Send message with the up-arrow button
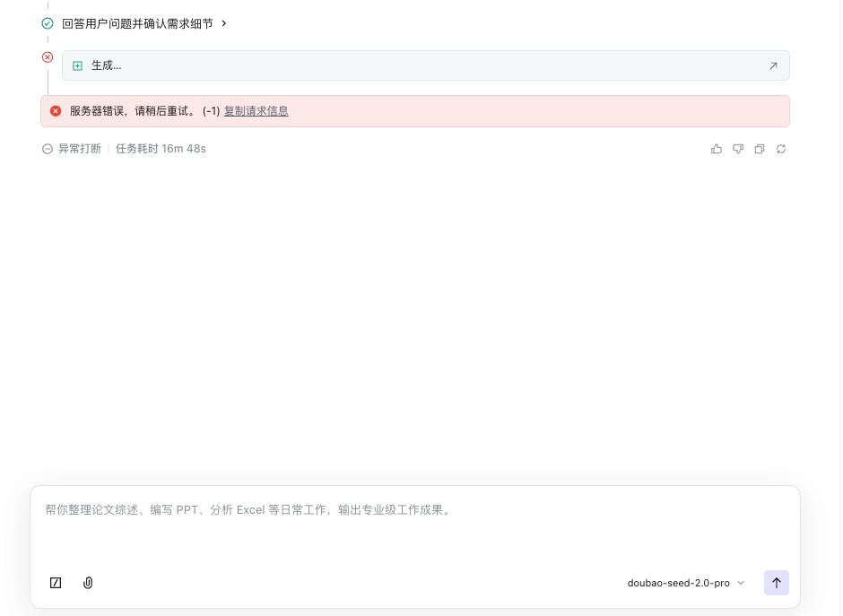 click(x=777, y=583)
